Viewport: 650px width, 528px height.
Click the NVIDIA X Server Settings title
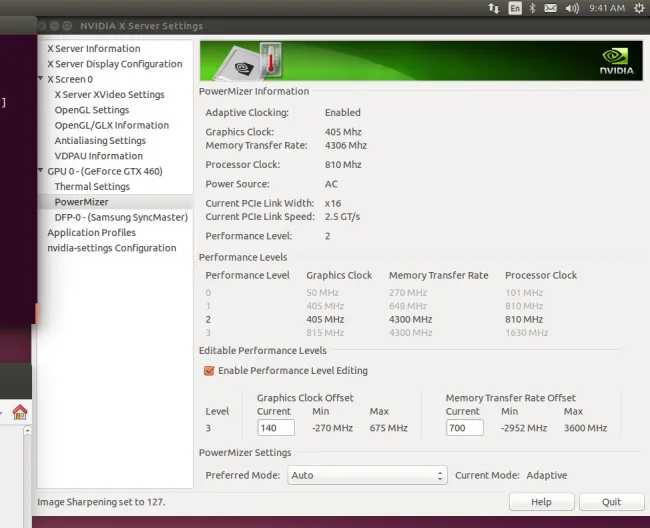141,26
